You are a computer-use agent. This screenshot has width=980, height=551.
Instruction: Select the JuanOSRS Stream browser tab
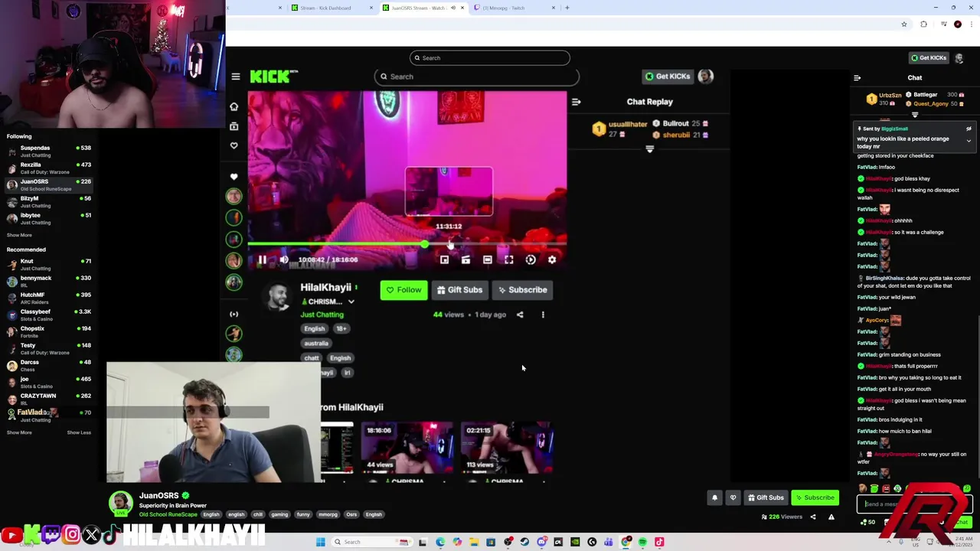point(417,8)
